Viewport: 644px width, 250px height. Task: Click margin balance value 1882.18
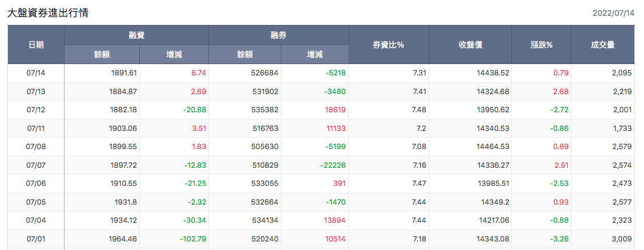click(124, 110)
